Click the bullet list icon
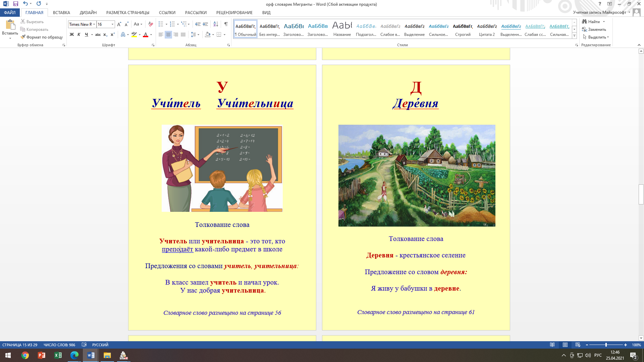Viewport: 644px width, 362px height. click(x=161, y=24)
